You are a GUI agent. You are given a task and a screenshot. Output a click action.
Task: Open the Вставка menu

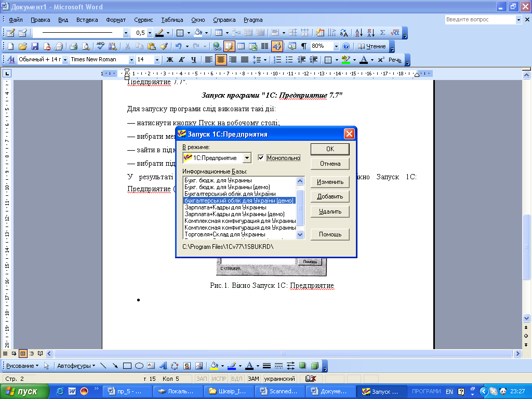(x=87, y=20)
